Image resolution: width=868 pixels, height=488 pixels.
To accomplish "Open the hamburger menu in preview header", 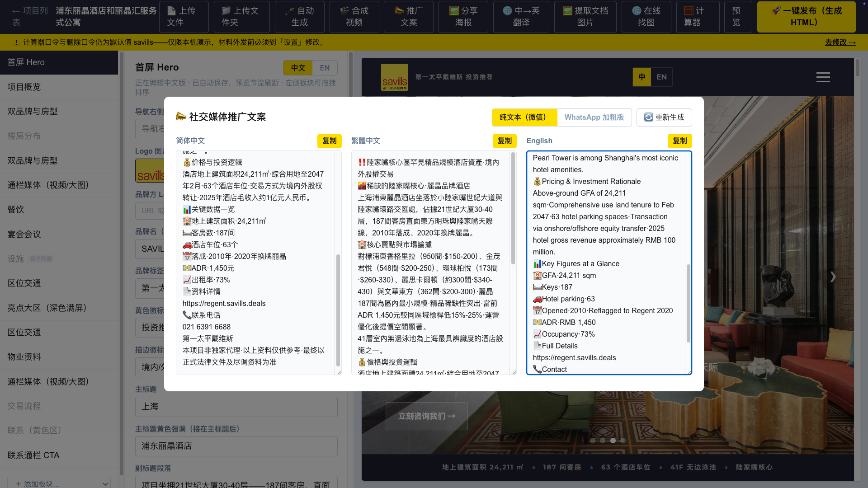I will (x=823, y=77).
